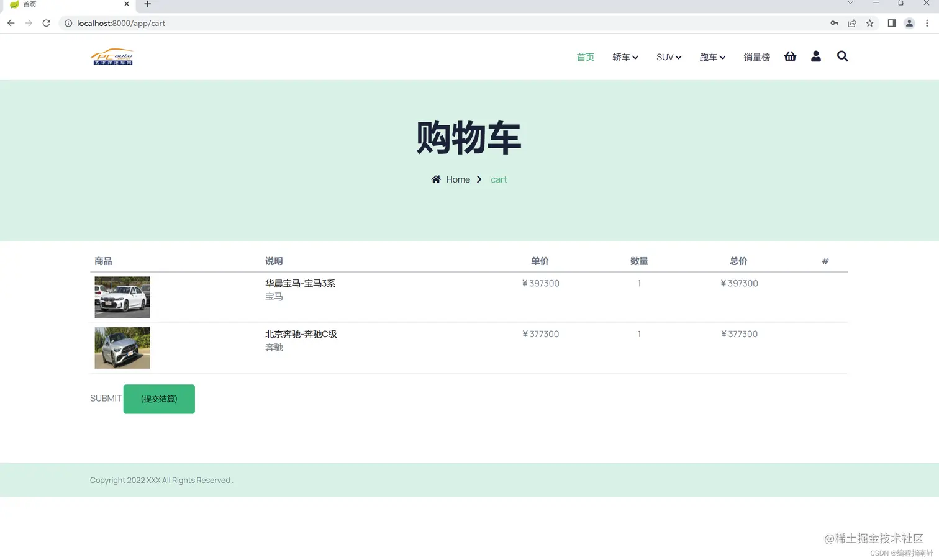
Task: Click the white BMW car thumbnail
Action: [x=122, y=297]
